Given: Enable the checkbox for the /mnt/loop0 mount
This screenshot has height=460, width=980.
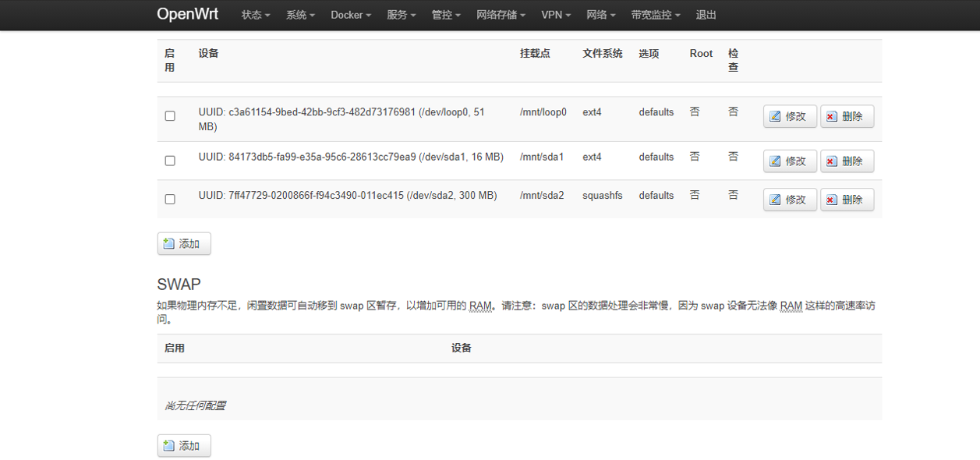Looking at the screenshot, I should point(170,115).
